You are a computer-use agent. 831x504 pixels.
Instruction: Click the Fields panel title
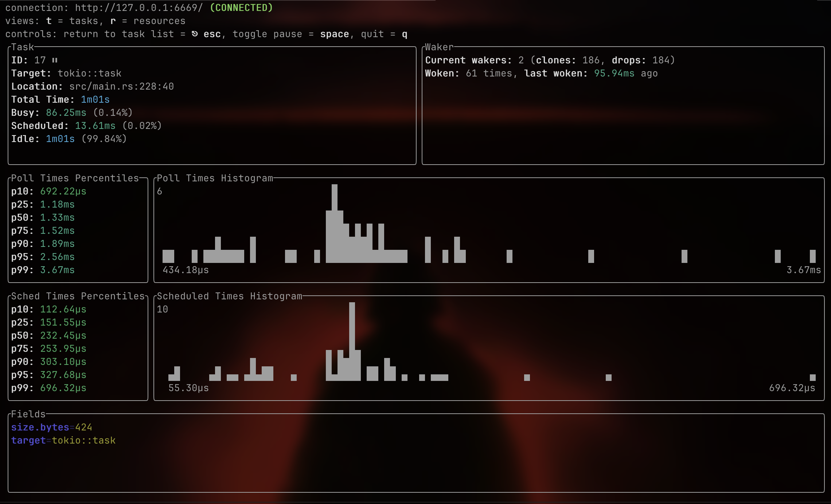click(28, 414)
